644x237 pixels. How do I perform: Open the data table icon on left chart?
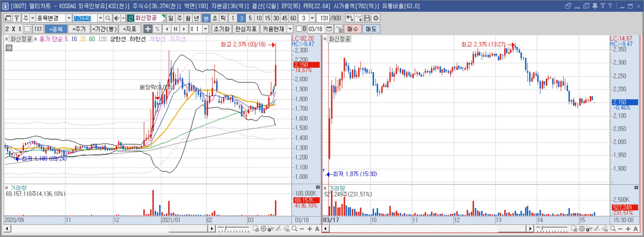pyautogui.click(x=9, y=48)
